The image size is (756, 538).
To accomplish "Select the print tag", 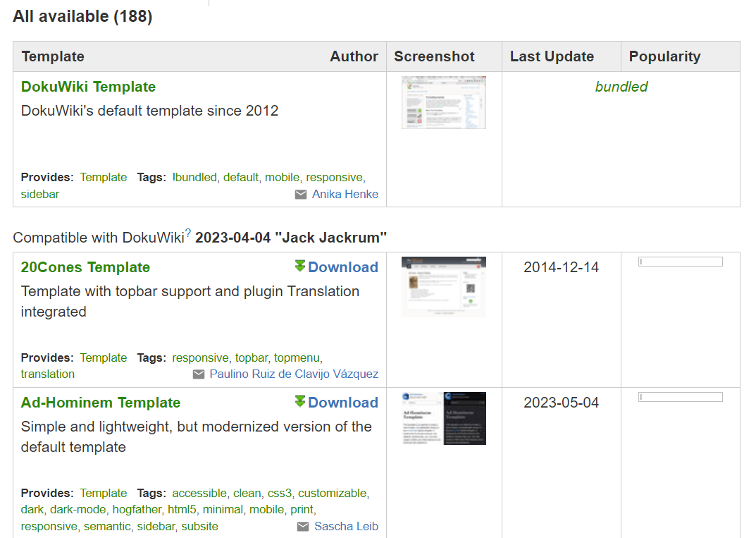I will [302, 510].
